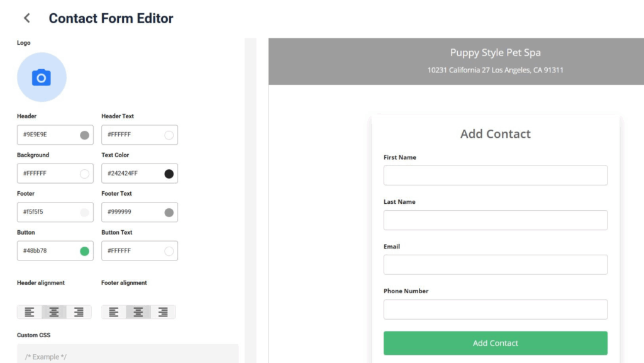
Task: Focus the Email input field
Action: pyautogui.click(x=496, y=264)
